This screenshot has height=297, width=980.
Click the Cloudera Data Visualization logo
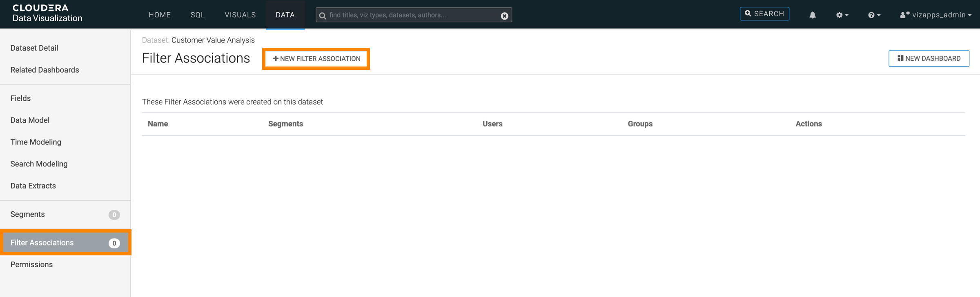point(47,13)
